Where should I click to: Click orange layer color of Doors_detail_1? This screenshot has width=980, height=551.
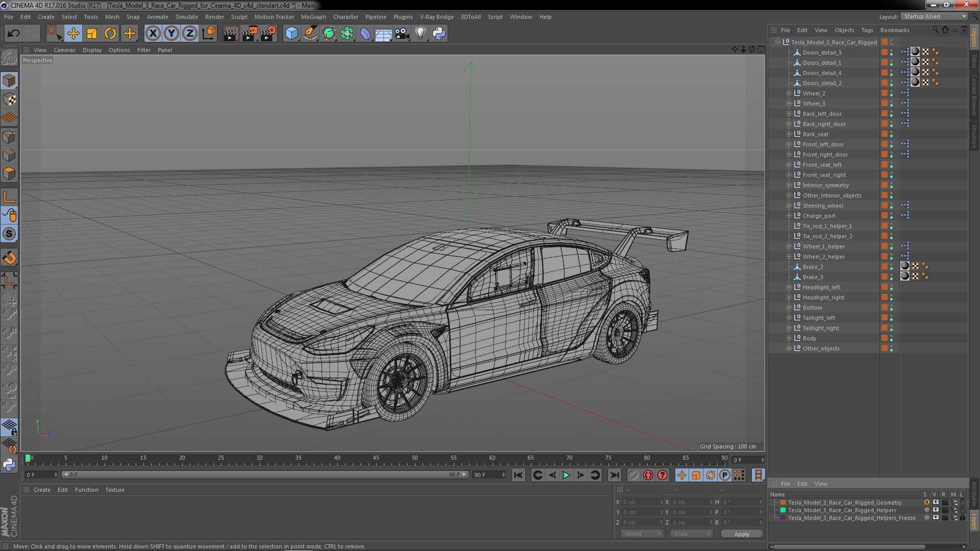[884, 63]
